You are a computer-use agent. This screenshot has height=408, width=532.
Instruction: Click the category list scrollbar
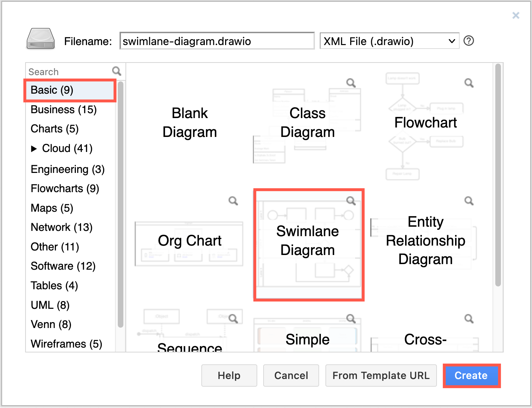point(121,203)
